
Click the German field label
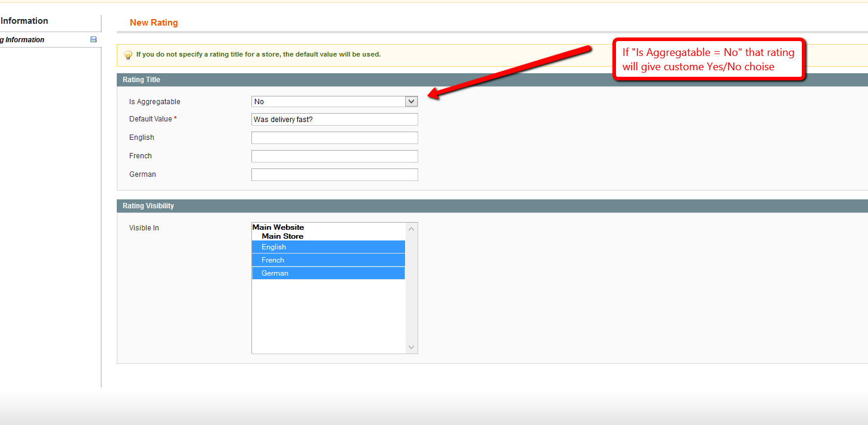tap(142, 174)
